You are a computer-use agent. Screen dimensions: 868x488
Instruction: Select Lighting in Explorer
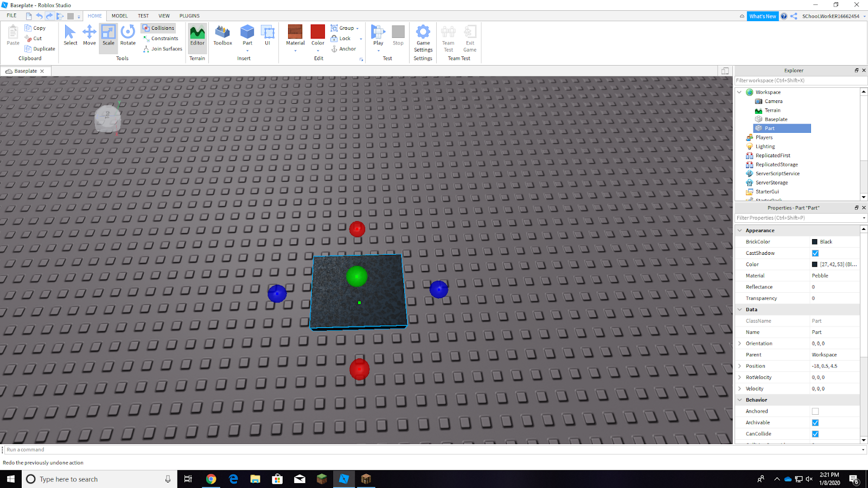(x=765, y=146)
